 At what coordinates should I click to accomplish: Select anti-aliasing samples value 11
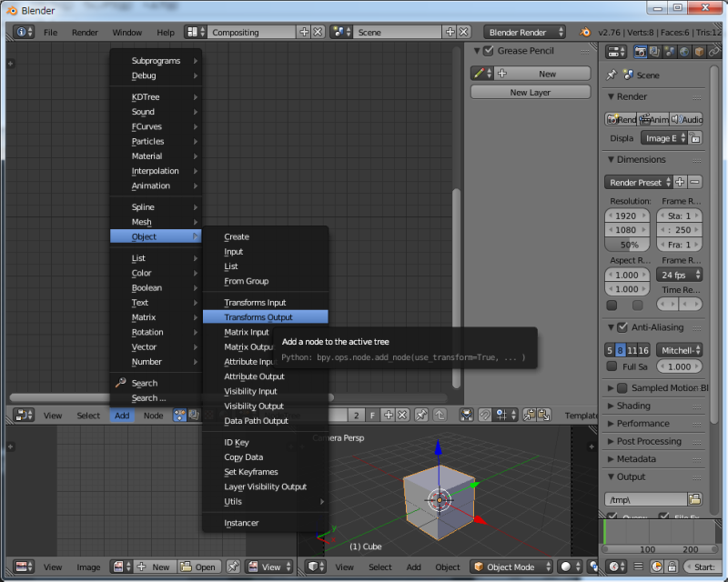coord(632,350)
